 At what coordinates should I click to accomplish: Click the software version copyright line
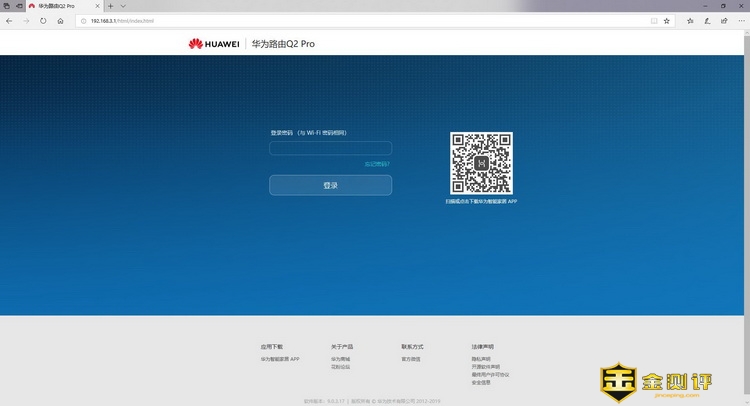point(372,401)
